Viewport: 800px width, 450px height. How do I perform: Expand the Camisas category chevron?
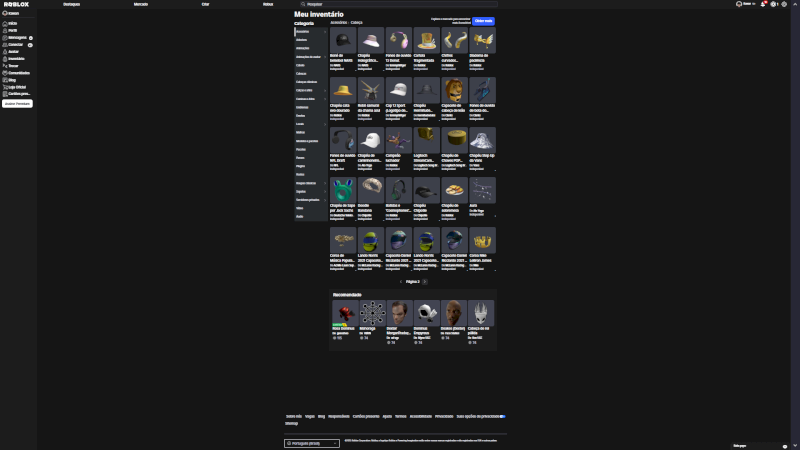(325, 99)
